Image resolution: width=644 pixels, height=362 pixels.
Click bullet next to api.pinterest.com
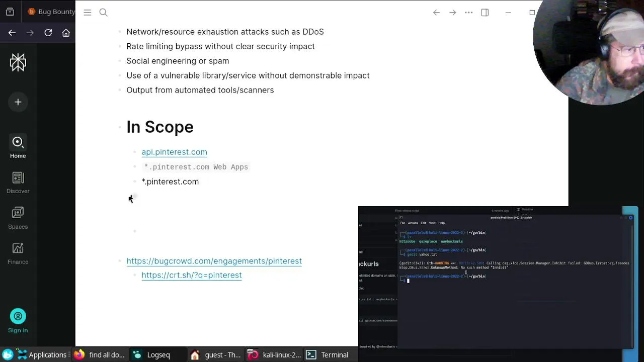pos(135,152)
